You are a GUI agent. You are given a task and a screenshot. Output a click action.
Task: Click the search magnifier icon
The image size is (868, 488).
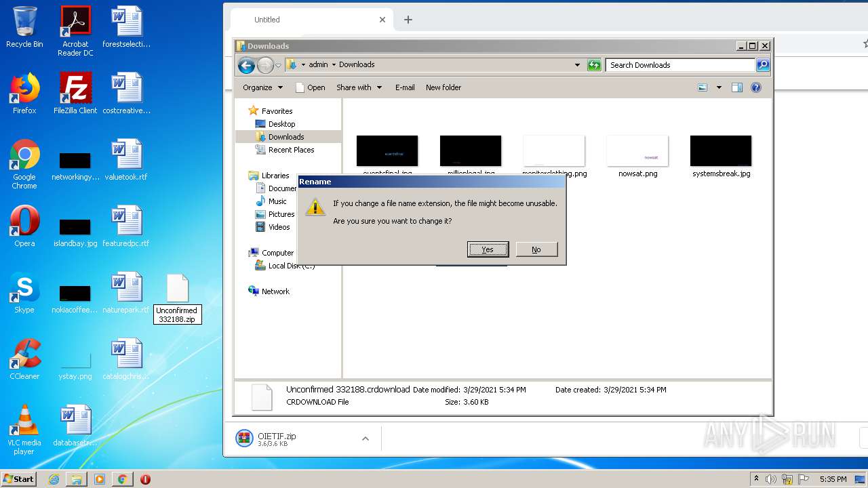(763, 65)
